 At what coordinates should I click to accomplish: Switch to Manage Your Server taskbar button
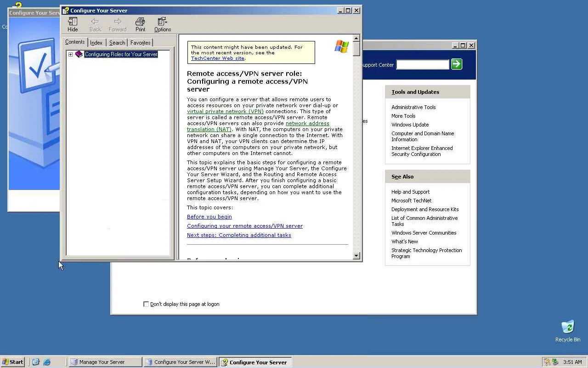tap(105, 362)
